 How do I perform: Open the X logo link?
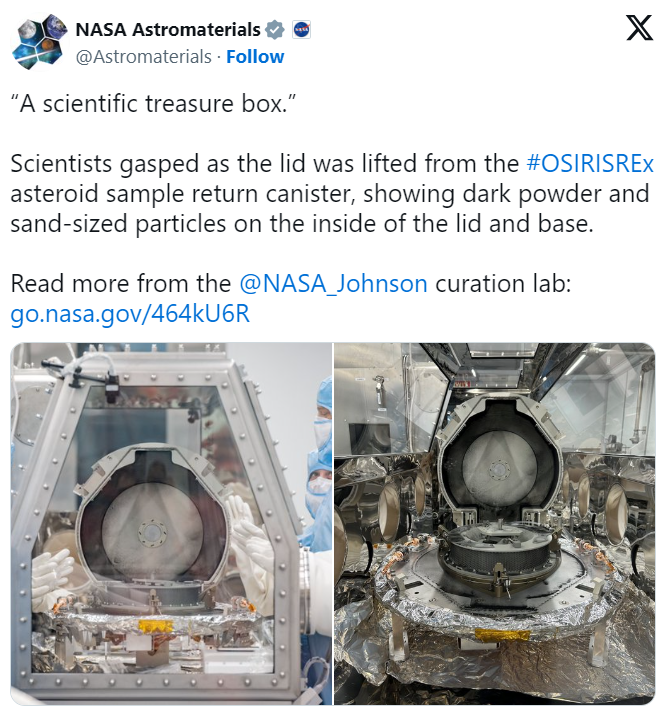(639, 28)
